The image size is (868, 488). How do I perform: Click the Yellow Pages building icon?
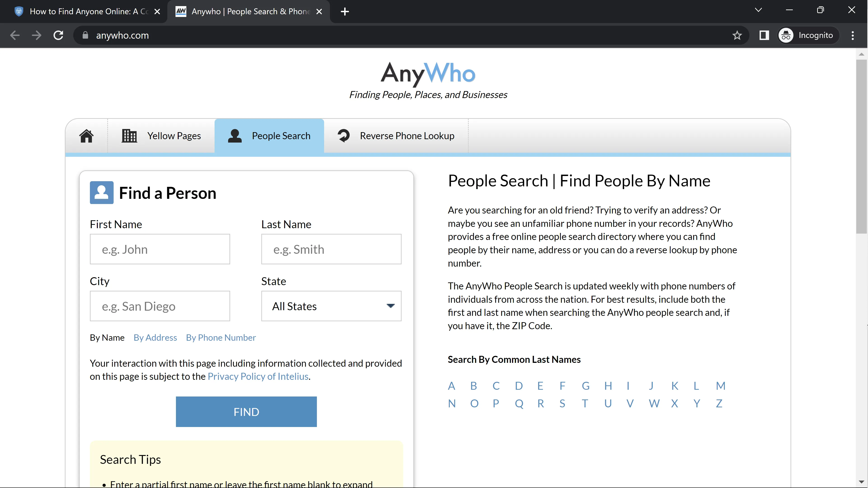pos(129,136)
